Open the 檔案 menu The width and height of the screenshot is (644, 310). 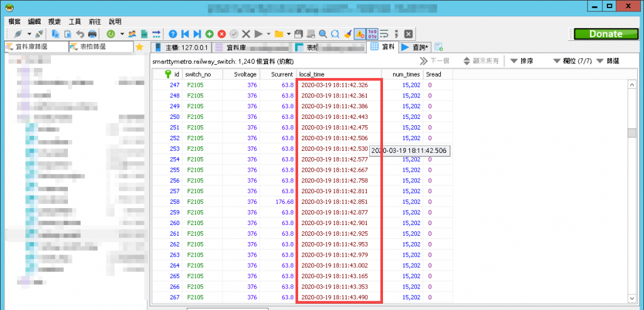(15, 21)
